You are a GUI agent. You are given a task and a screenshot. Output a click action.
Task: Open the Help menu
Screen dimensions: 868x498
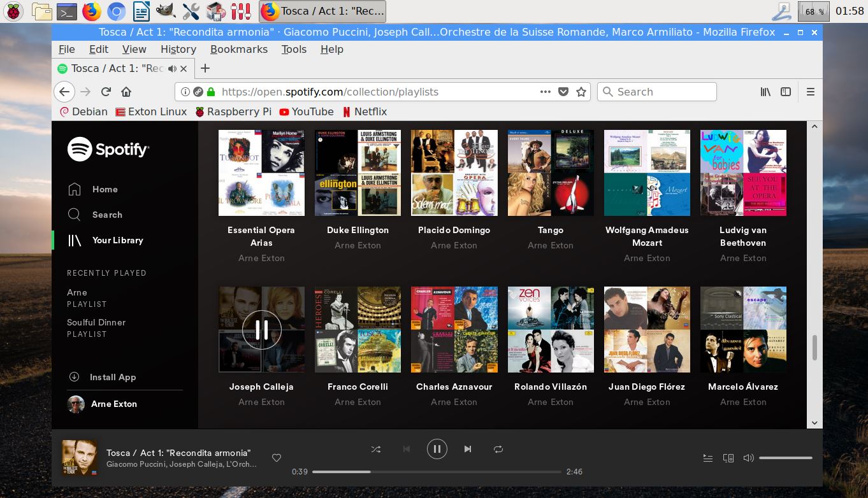332,49
